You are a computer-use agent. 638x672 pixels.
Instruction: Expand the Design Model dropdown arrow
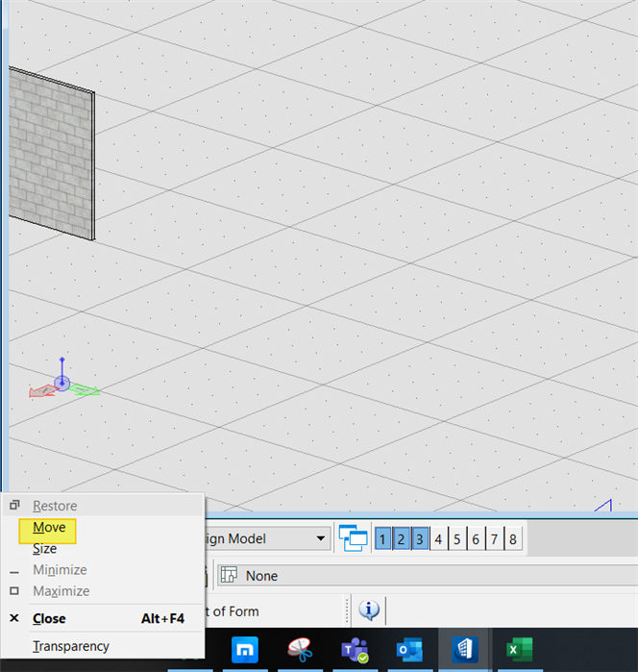(321, 538)
